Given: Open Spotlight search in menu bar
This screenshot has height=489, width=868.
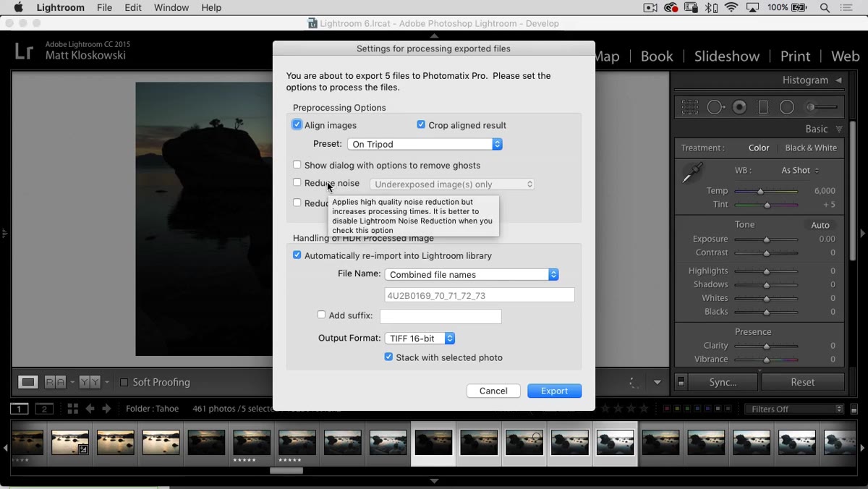Looking at the screenshot, I should pos(825,8).
